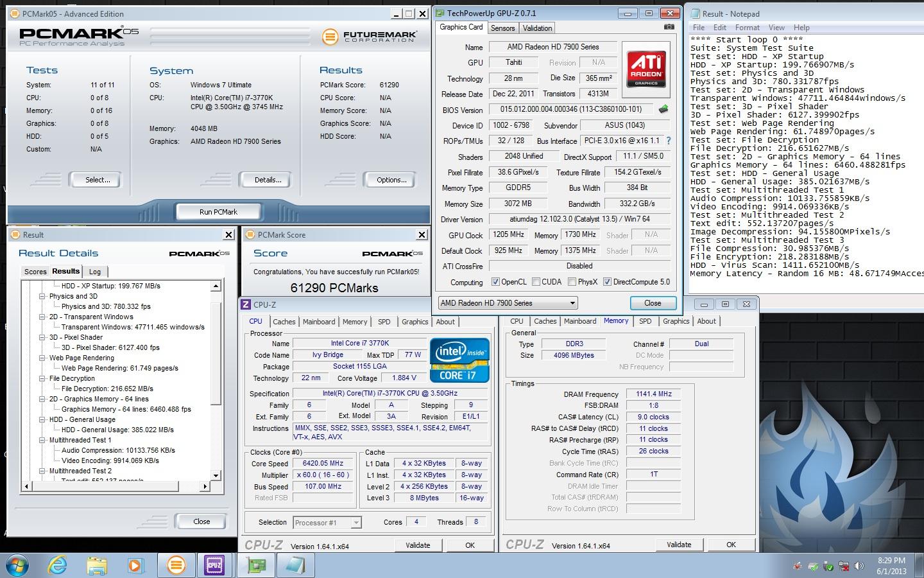Screen dimensions: 924x578
Task: Open the Processor #1 selection dropdown
Action: point(327,523)
